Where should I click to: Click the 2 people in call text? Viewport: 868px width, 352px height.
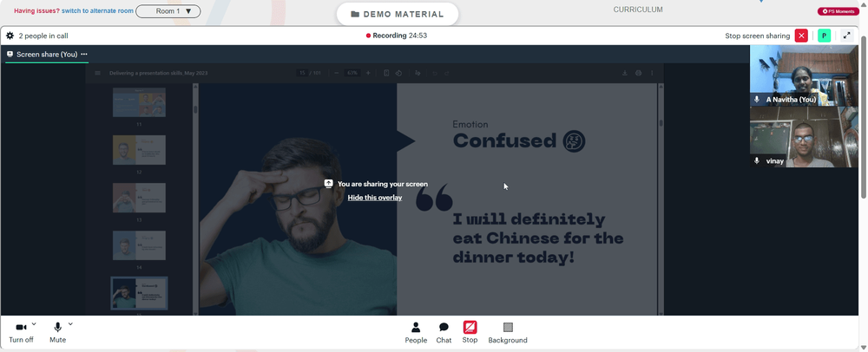[x=43, y=36]
